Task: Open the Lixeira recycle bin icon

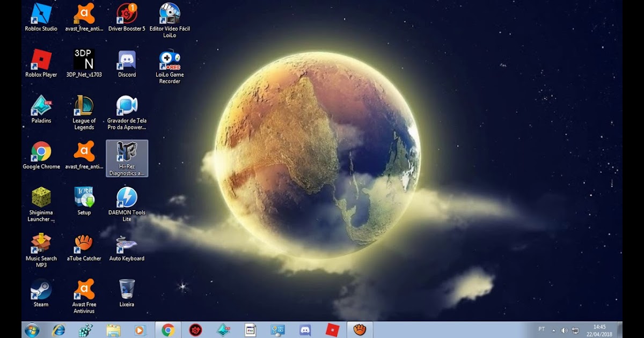Action: pyautogui.click(x=127, y=293)
